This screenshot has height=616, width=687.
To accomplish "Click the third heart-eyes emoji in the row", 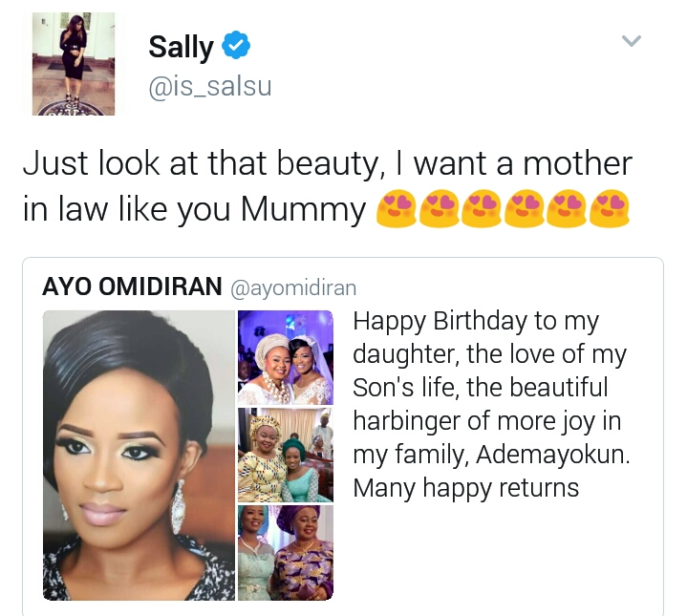I will click(x=481, y=209).
